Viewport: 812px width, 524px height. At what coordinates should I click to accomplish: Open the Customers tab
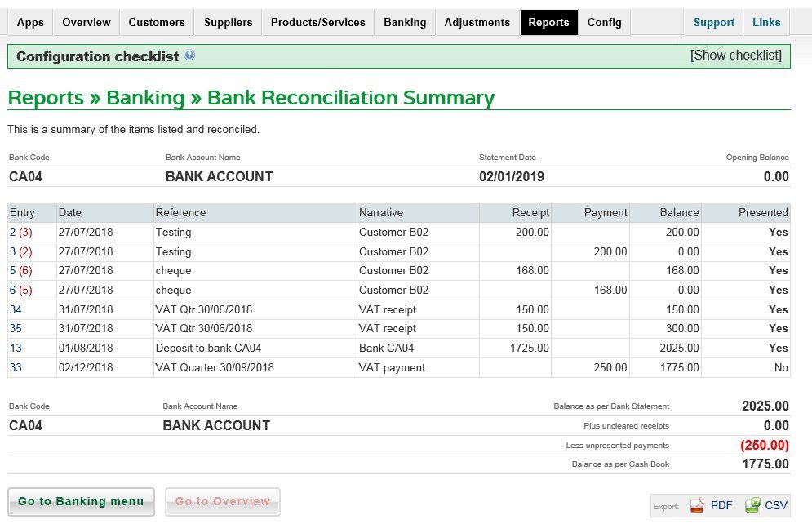[156, 22]
